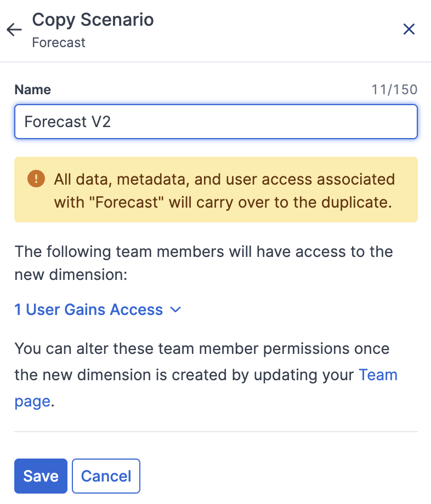The image size is (431, 504).
Task: Click the orange warning exclamation icon
Action: (36, 179)
